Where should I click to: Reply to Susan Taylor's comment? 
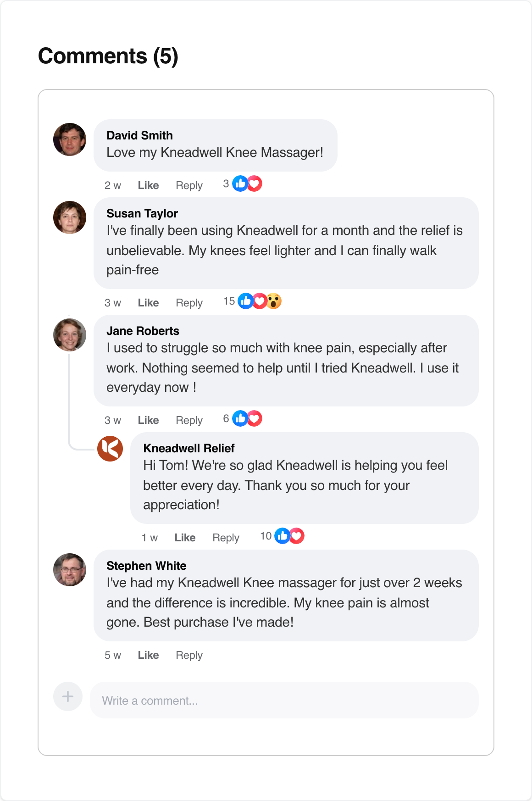coord(189,303)
